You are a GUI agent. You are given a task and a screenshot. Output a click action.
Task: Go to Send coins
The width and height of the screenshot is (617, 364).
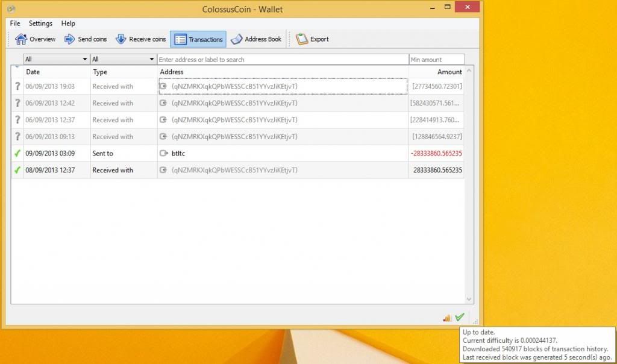86,39
